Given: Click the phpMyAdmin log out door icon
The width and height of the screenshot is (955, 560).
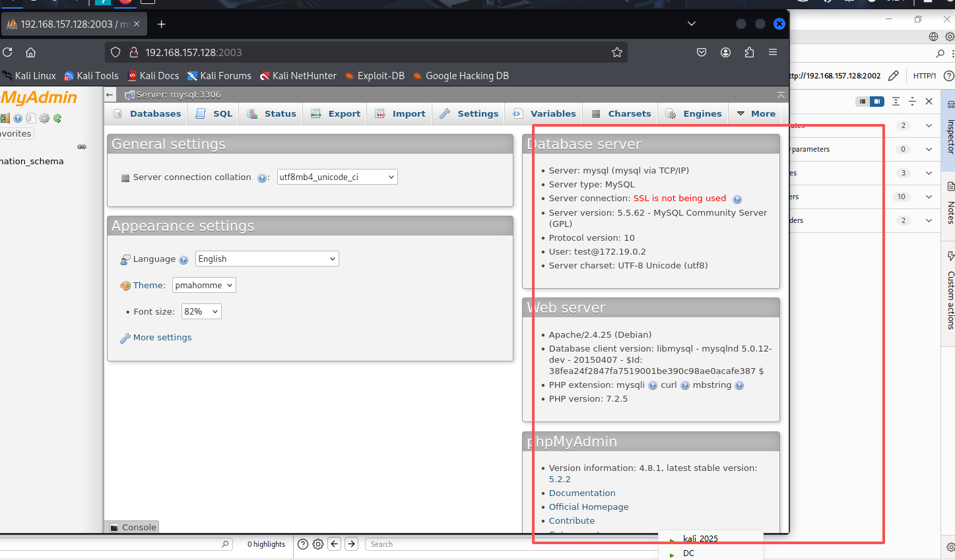Looking at the screenshot, I should tap(5, 119).
